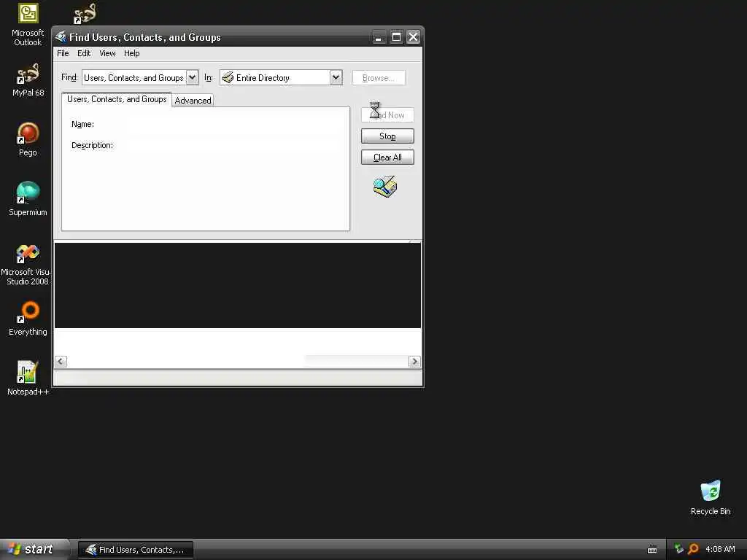This screenshot has height=560, width=747.
Task: Open the Edit menu
Action: coord(84,53)
